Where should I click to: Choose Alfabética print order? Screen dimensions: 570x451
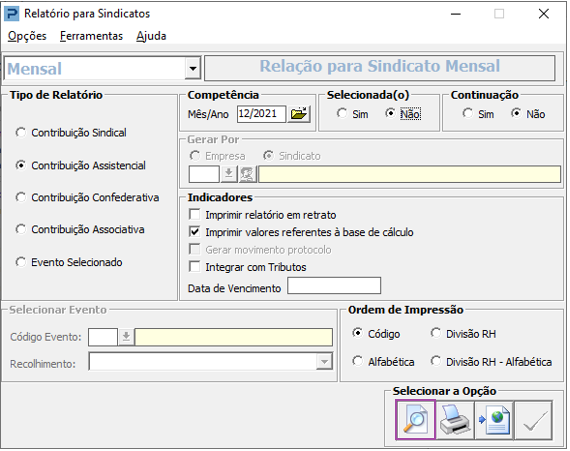(357, 361)
